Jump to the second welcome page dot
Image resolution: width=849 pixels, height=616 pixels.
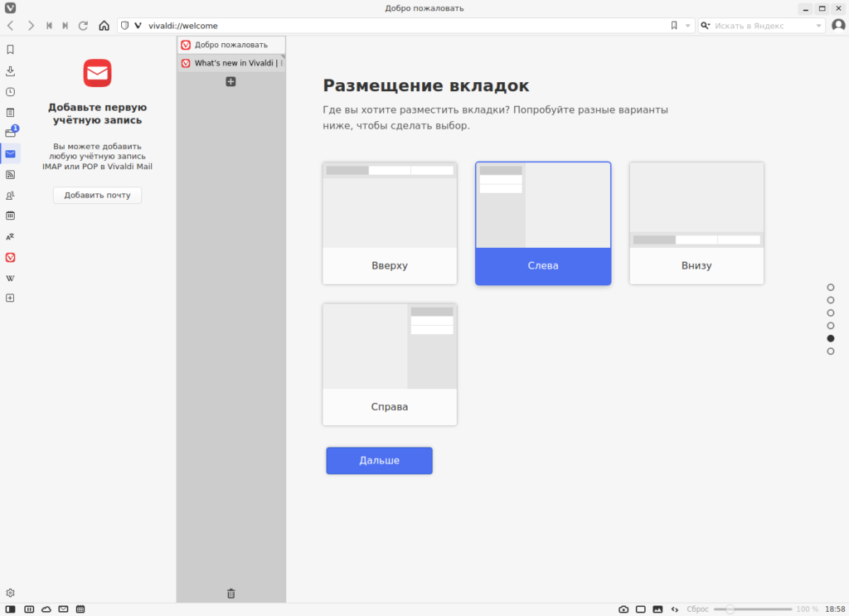coord(831,300)
